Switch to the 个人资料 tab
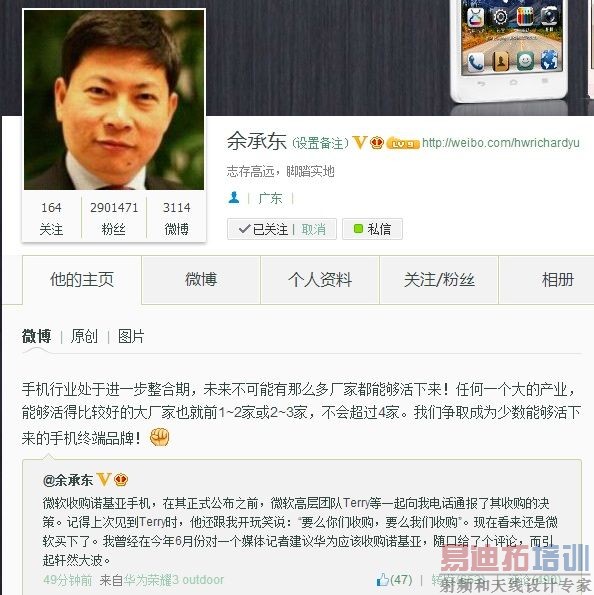 pos(320,280)
